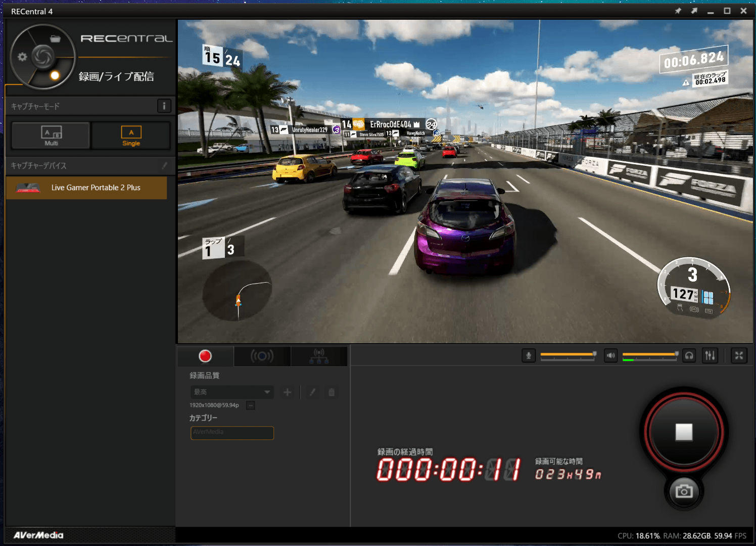Select Single capture mode
756x546 pixels.
point(131,135)
